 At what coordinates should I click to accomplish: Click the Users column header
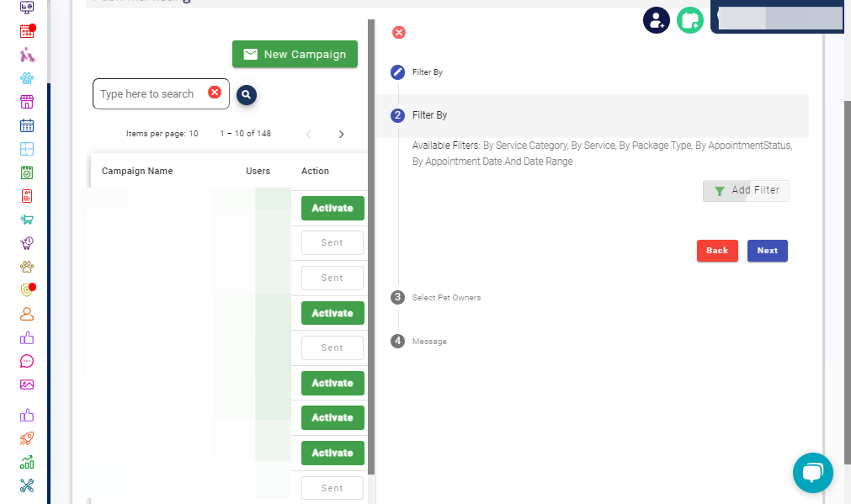pyautogui.click(x=258, y=171)
